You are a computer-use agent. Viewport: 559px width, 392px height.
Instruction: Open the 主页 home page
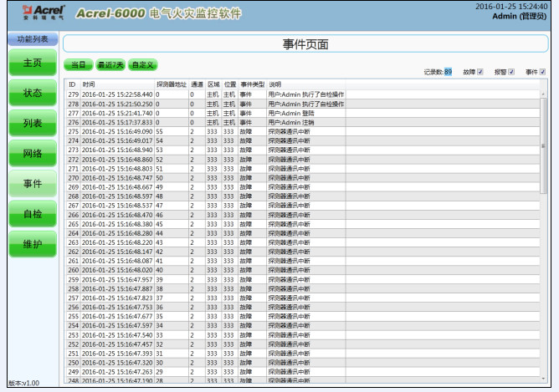tap(33, 63)
